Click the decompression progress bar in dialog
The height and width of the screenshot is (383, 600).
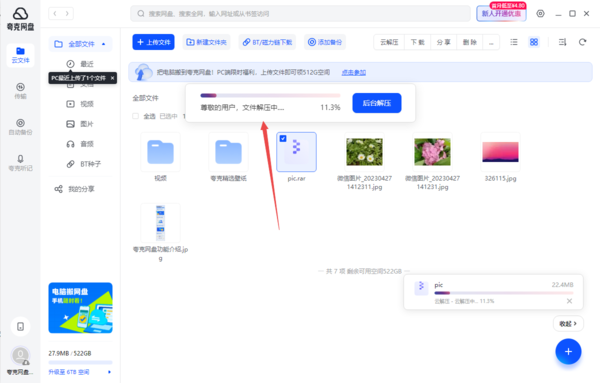[x=270, y=95]
